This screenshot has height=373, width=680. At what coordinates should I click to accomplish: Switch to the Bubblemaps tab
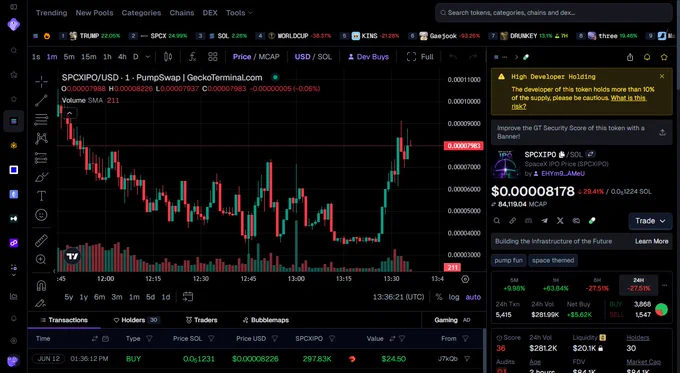pyautogui.click(x=266, y=320)
